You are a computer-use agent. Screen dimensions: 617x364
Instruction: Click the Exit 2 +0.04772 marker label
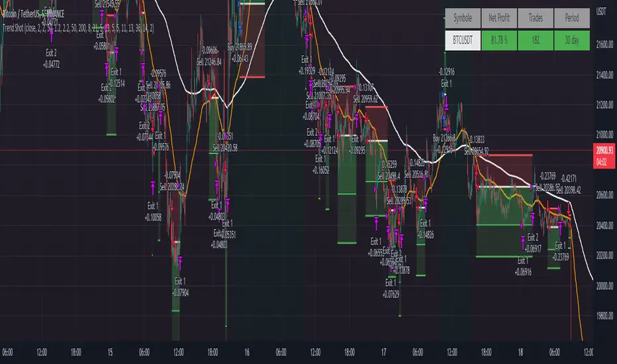51,59
